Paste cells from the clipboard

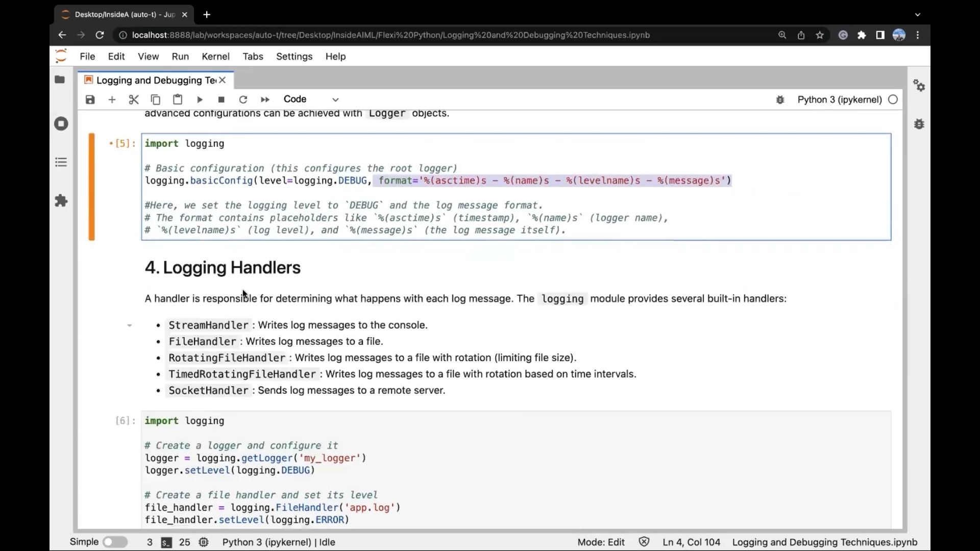point(177,99)
